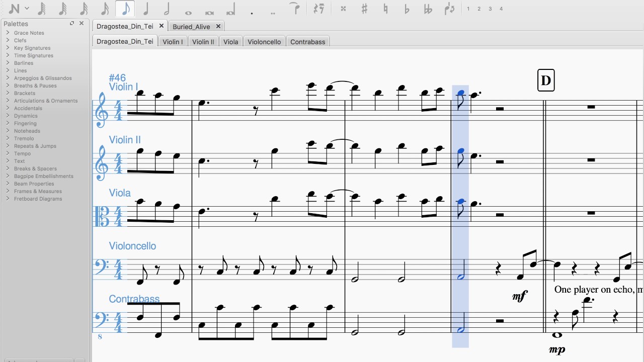This screenshot has height=362, width=644.
Task: Open the Contrabass part tab
Action: pyautogui.click(x=308, y=42)
